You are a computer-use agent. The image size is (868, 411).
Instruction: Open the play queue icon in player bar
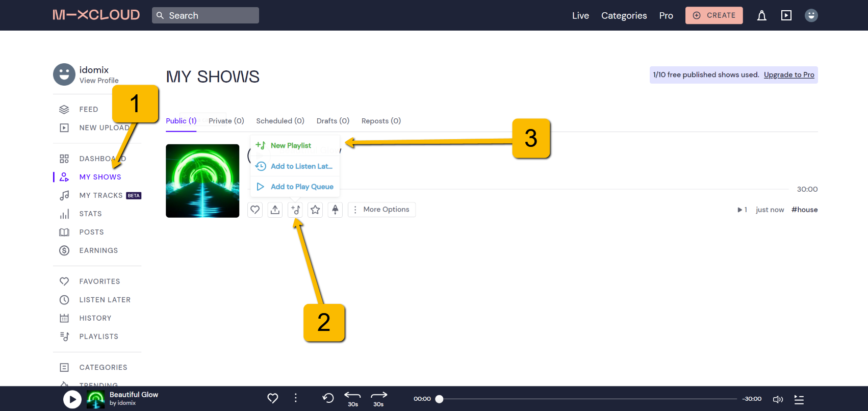(799, 399)
